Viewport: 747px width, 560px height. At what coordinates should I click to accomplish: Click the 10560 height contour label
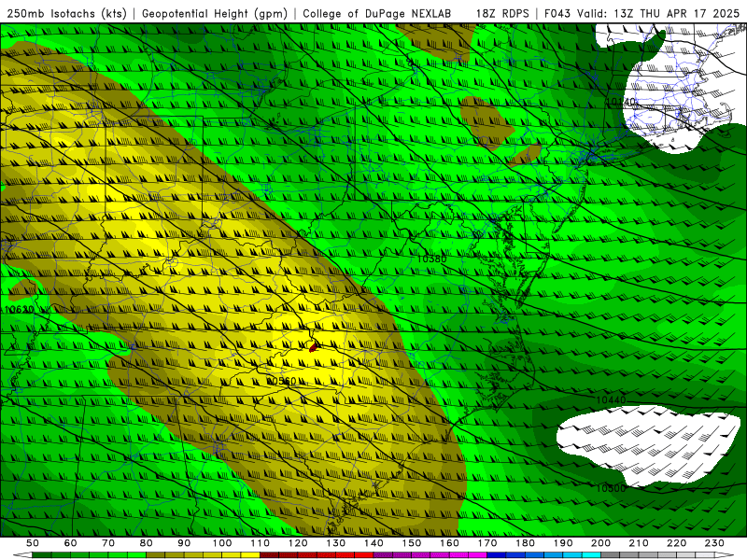[x=281, y=381]
